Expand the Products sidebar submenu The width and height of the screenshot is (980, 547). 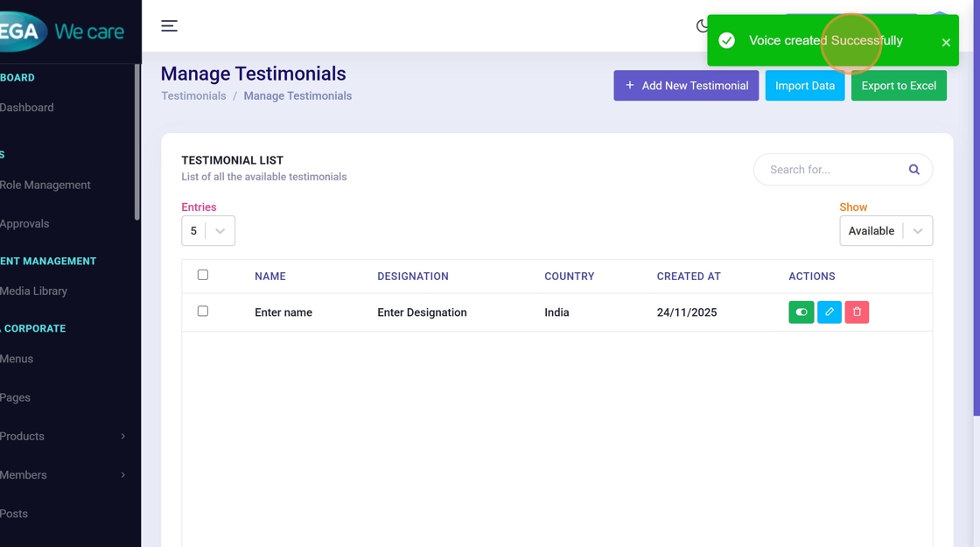click(61, 436)
